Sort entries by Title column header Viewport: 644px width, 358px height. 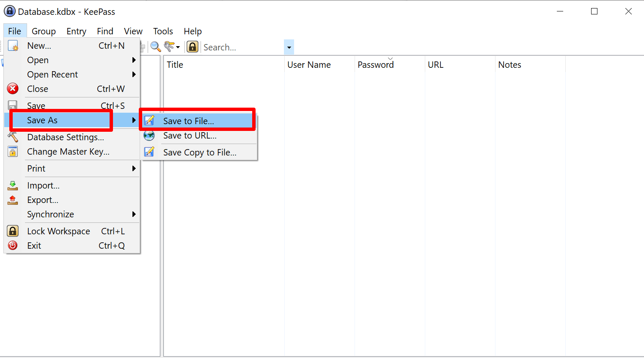coord(224,65)
